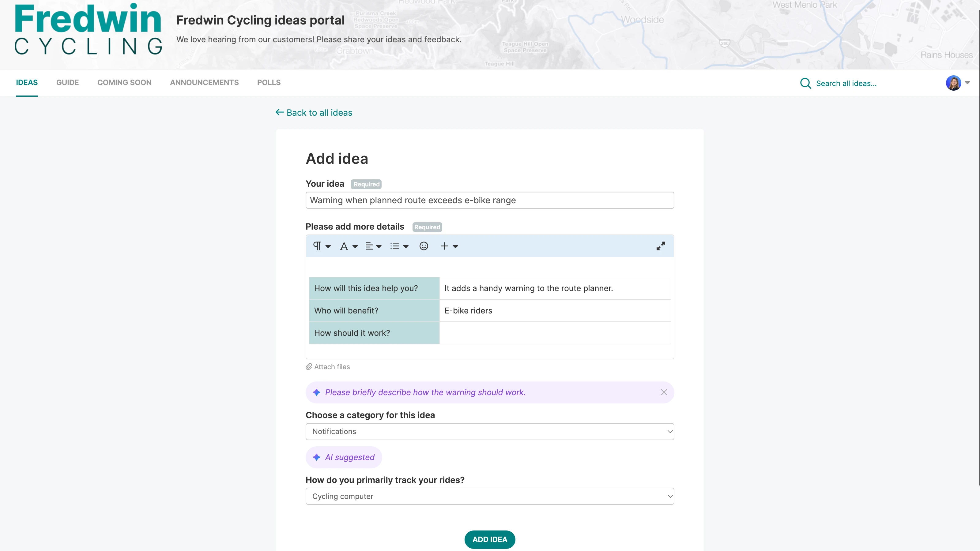Click the 'E-bike riders' cell
980x551 pixels.
pyautogui.click(x=555, y=311)
